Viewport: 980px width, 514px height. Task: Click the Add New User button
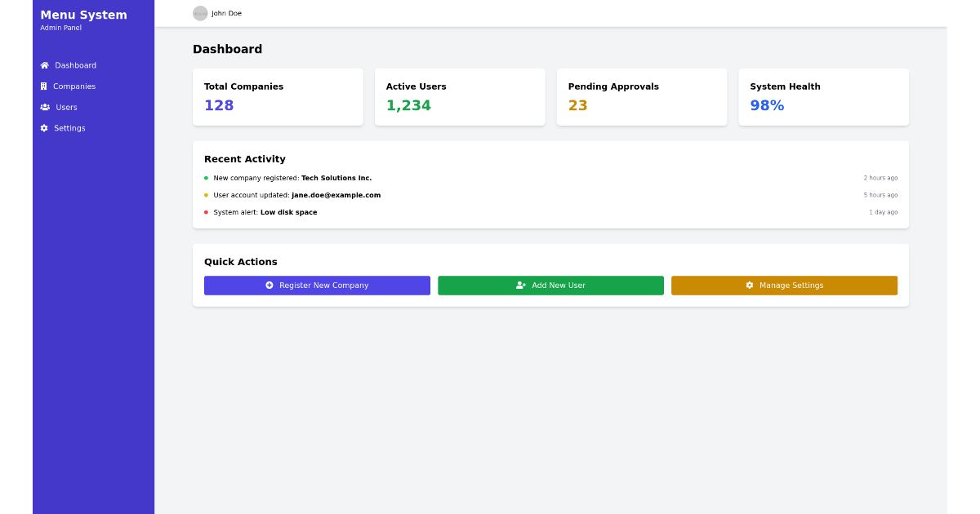[x=550, y=285]
